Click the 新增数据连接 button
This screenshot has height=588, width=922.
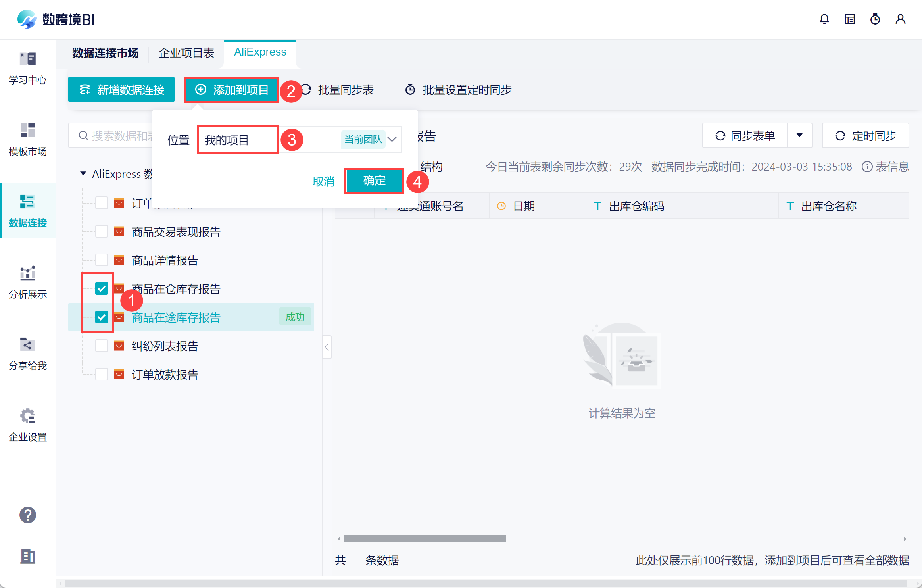(121, 89)
